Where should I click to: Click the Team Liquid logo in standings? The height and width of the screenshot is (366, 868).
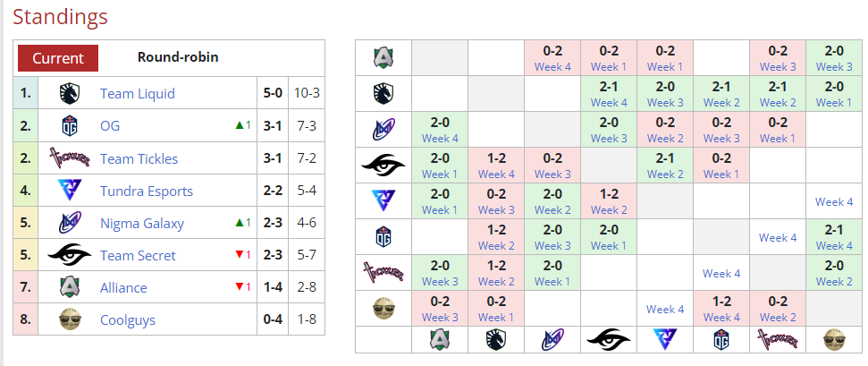point(70,93)
